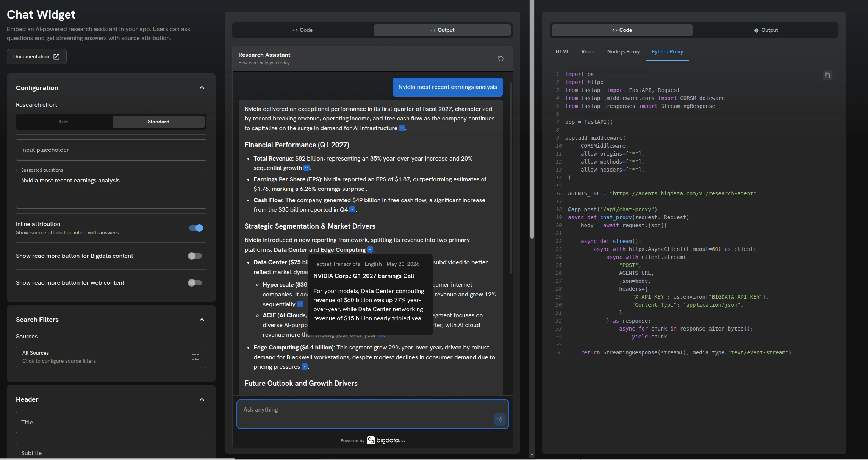Copy the Python proxy code with clipboard icon
Screen dimensions: 868x460
click(x=827, y=76)
